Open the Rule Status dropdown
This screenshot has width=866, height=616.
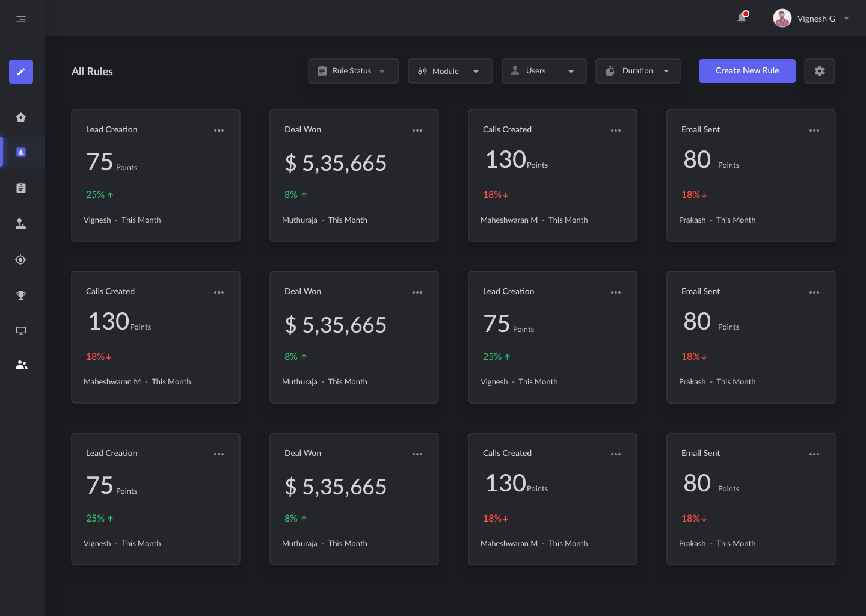354,71
